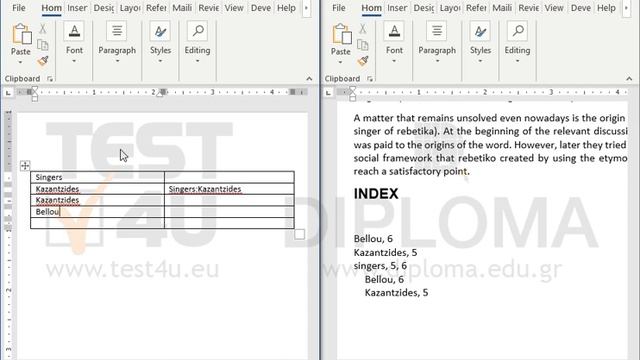Image resolution: width=640 pixels, height=360 pixels.
Task: Click the empty last-row left table cell
Action: point(98,223)
